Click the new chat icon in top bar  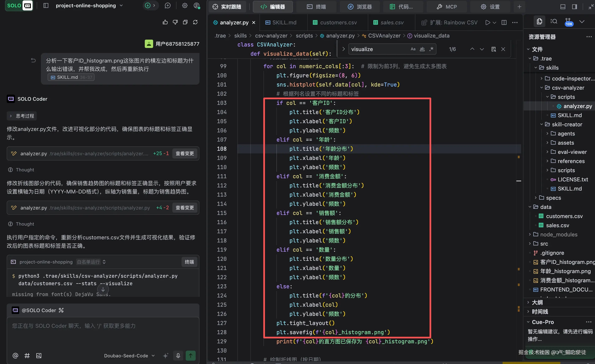point(168,6)
